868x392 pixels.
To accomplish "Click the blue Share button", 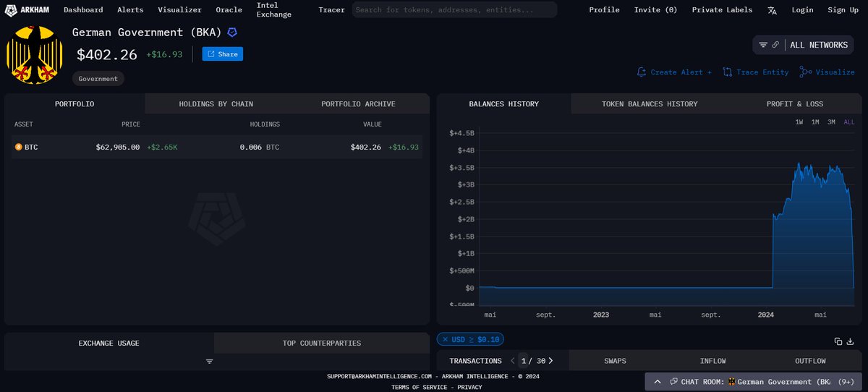I will pyautogui.click(x=222, y=54).
